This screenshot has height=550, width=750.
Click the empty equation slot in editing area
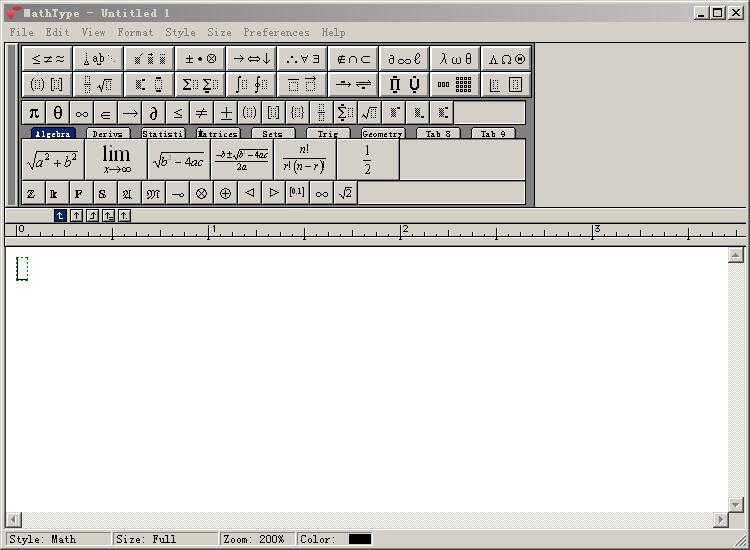[22, 268]
